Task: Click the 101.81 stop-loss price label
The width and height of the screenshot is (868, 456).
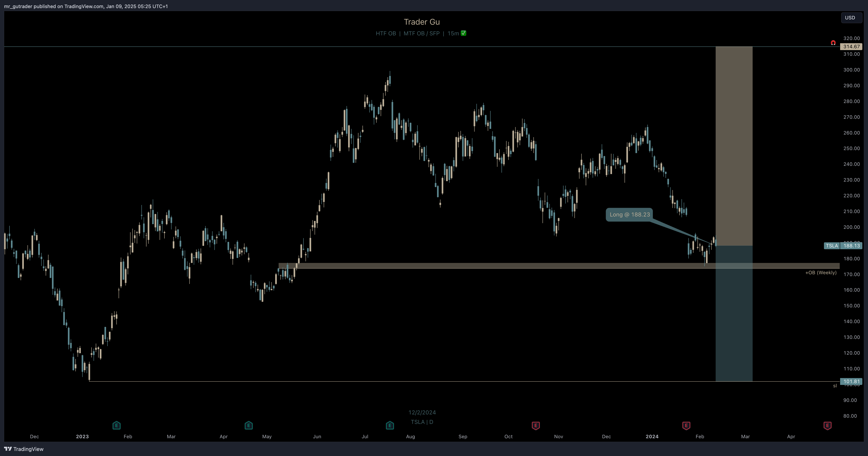Action: pyautogui.click(x=851, y=381)
